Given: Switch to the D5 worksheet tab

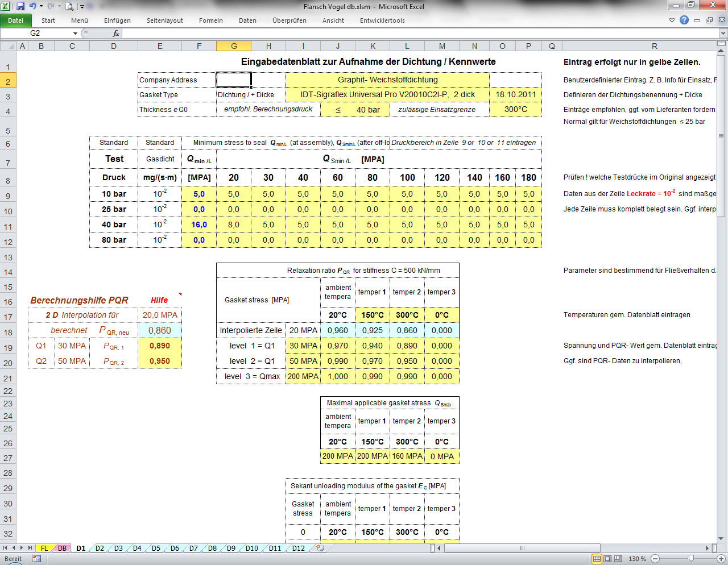Looking at the screenshot, I should pyautogui.click(x=156, y=549).
